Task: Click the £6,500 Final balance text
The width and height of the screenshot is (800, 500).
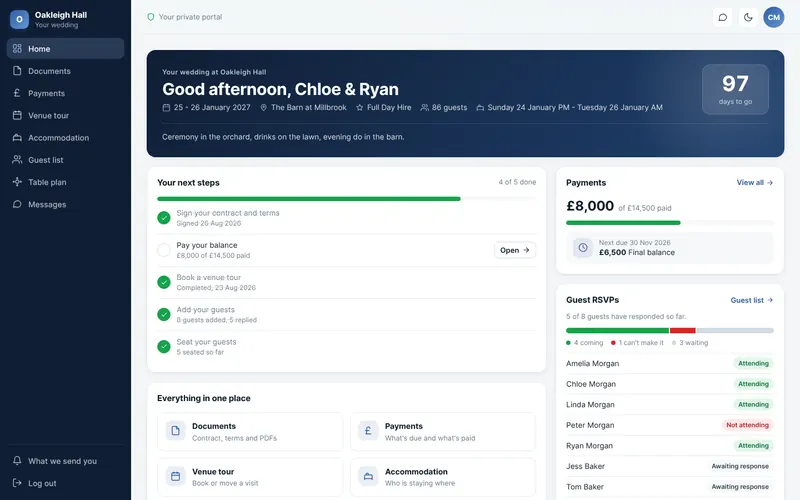Action: coord(637,253)
